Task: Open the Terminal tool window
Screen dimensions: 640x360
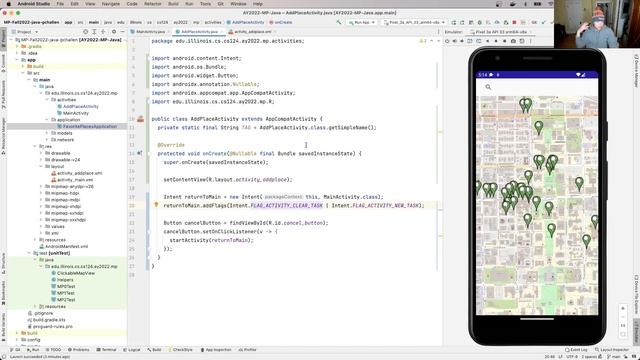Action: tap(107, 350)
